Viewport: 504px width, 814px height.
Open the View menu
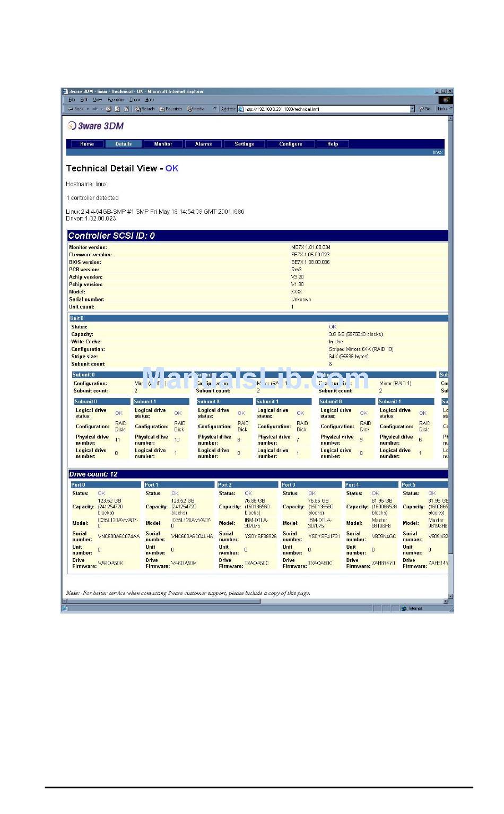pos(98,100)
